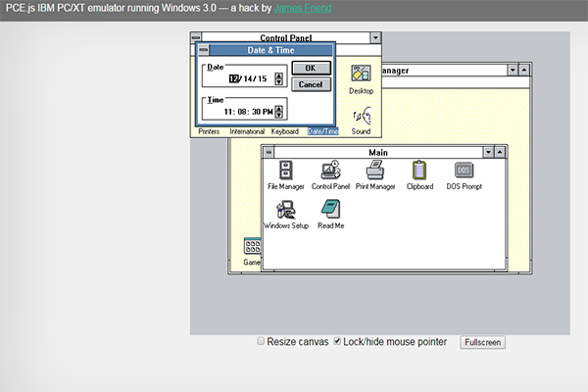This screenshot has height=392, width=588.
Task: Click the Fullscreen button
Action: 483,343
